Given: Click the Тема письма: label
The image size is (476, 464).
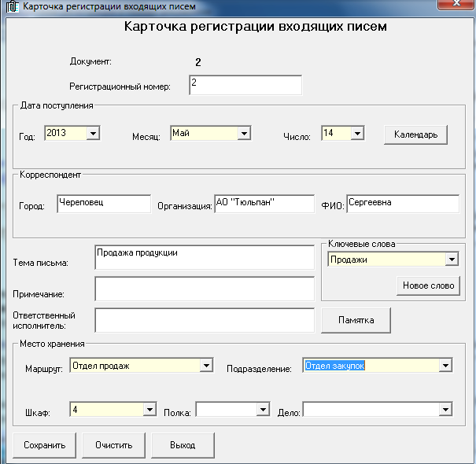Looking at the screenshot, I should (40, 263).
